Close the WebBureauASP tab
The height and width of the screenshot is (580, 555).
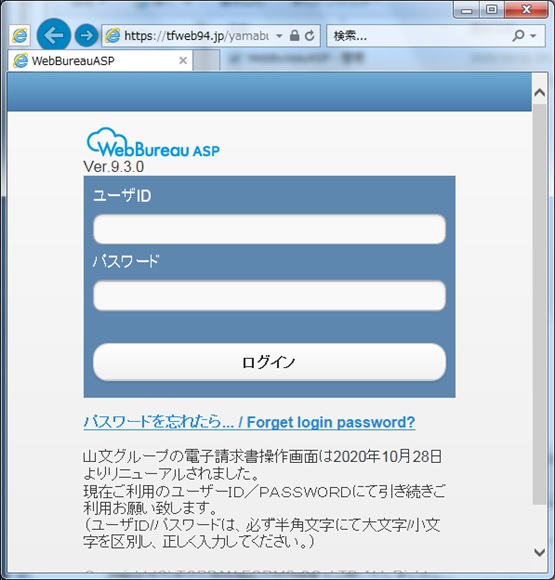tap(183, 61)
